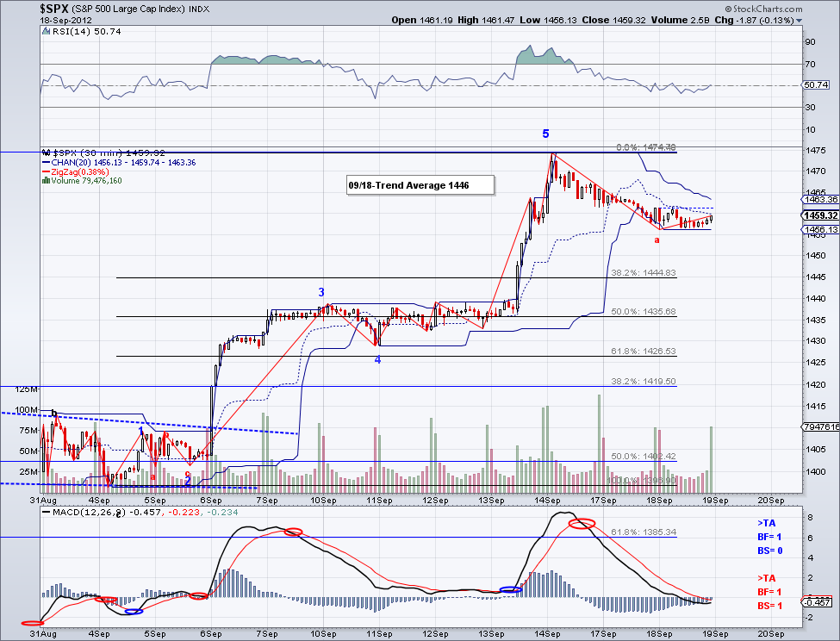Click the black MACD legend line marker
Screen dimensions: 840x641
pos(46,513)
